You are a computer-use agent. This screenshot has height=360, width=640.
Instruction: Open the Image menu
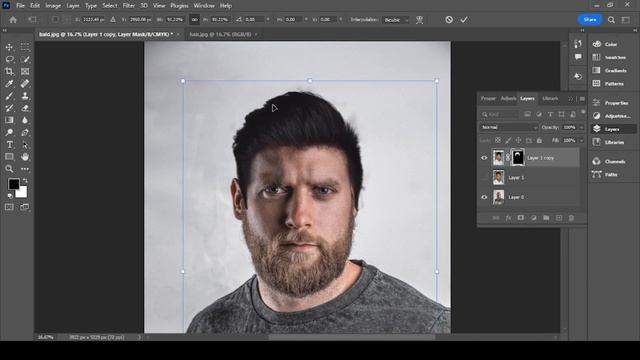click(53, 6)
